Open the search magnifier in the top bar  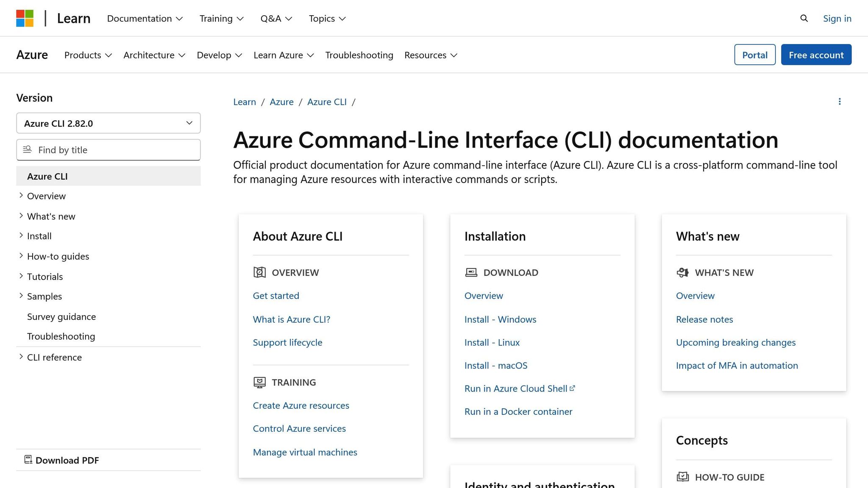click(x=804, y=18)
